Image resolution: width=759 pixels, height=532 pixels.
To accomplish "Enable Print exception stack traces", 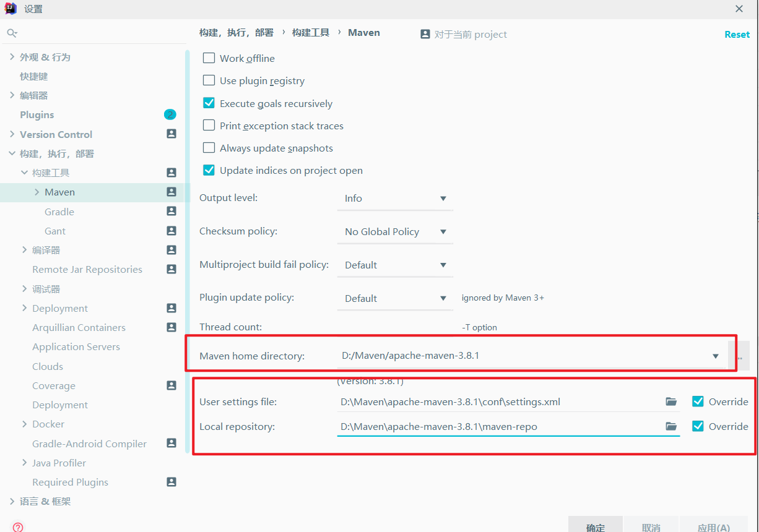I will point(209,126).
